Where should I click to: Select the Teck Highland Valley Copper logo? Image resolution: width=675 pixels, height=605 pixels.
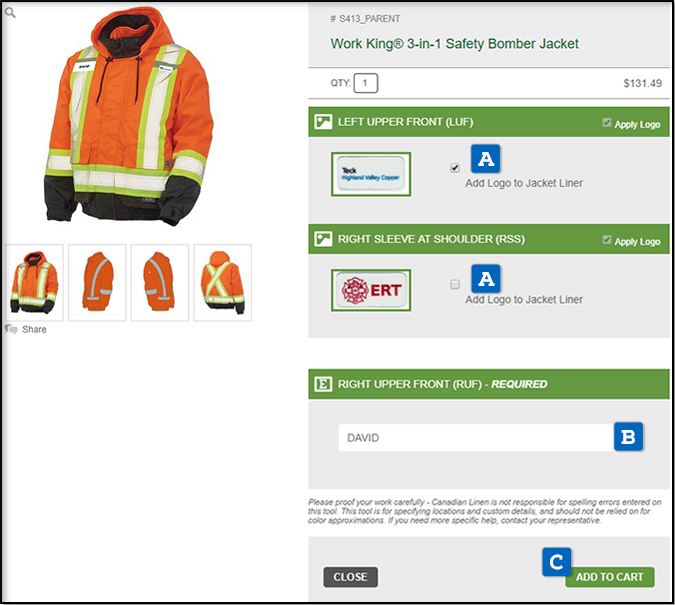371,174
